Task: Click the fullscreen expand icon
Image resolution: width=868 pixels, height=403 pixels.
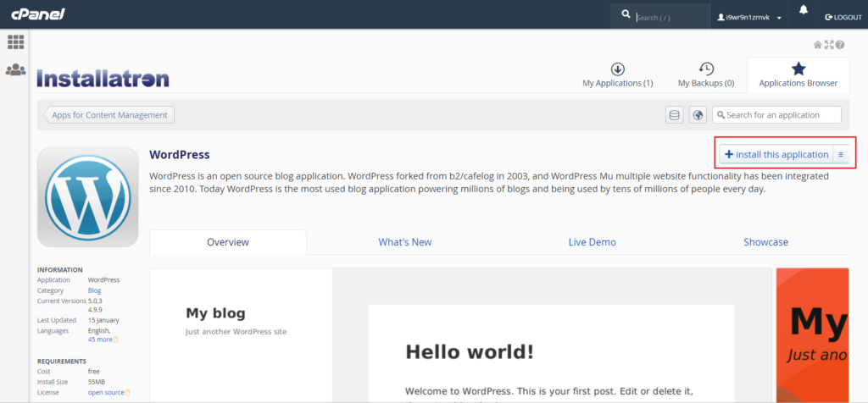Action: (829, 45)
